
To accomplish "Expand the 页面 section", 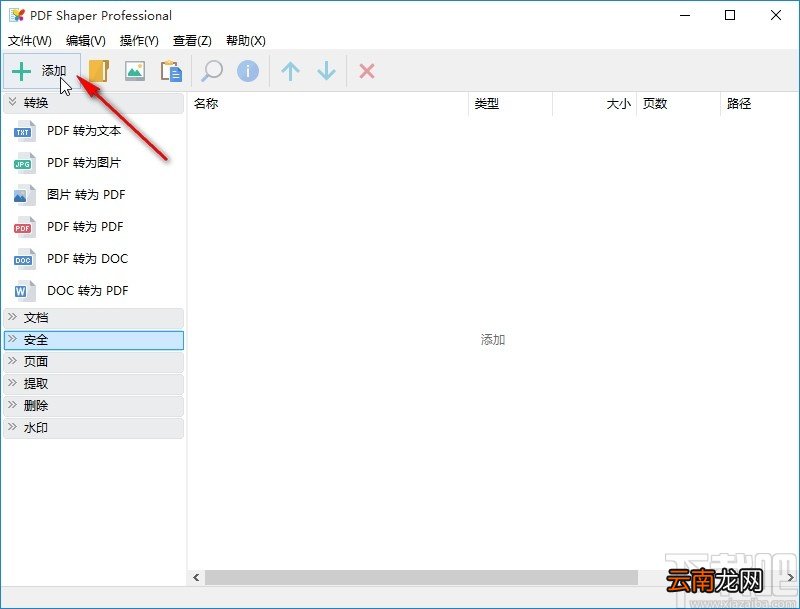I will 93,362.
